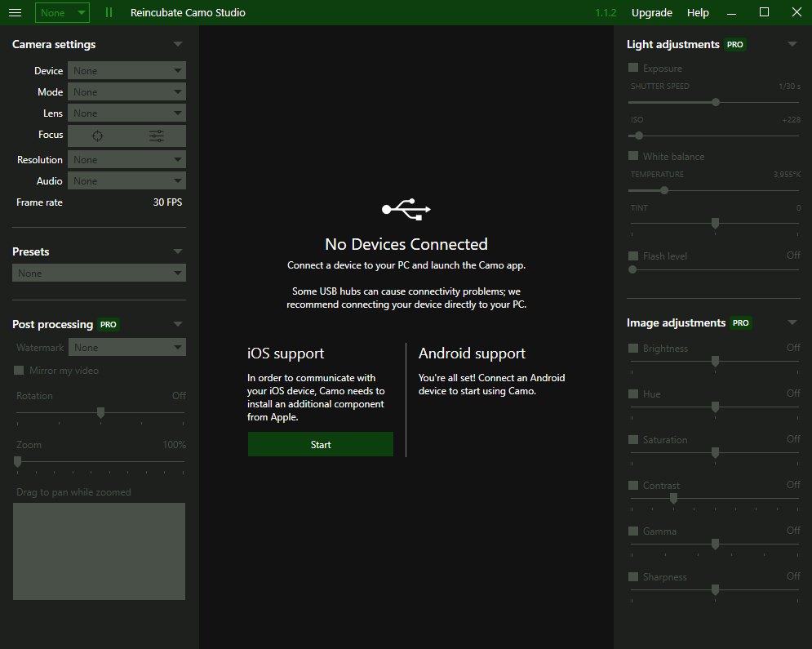Tick the Brightness checkbox
The height and width of the screenshot is (649, 812).
pyautogui.click(x=633, y=349)
